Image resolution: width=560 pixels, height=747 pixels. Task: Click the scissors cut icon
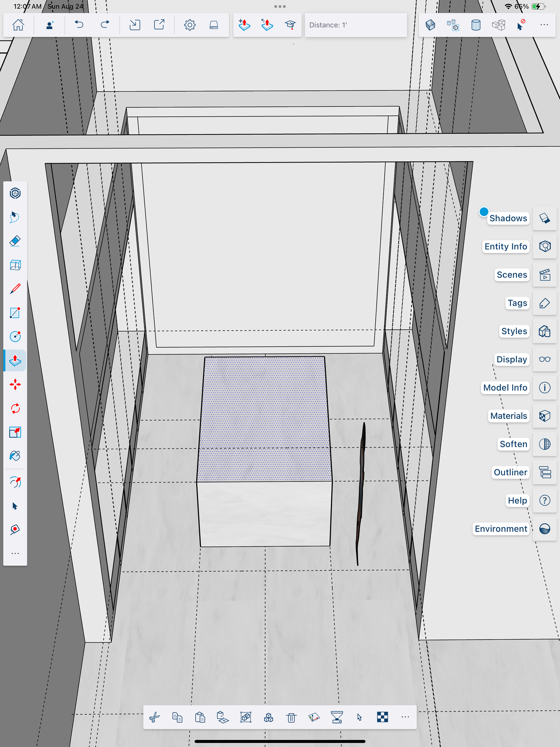click(155, 717)
